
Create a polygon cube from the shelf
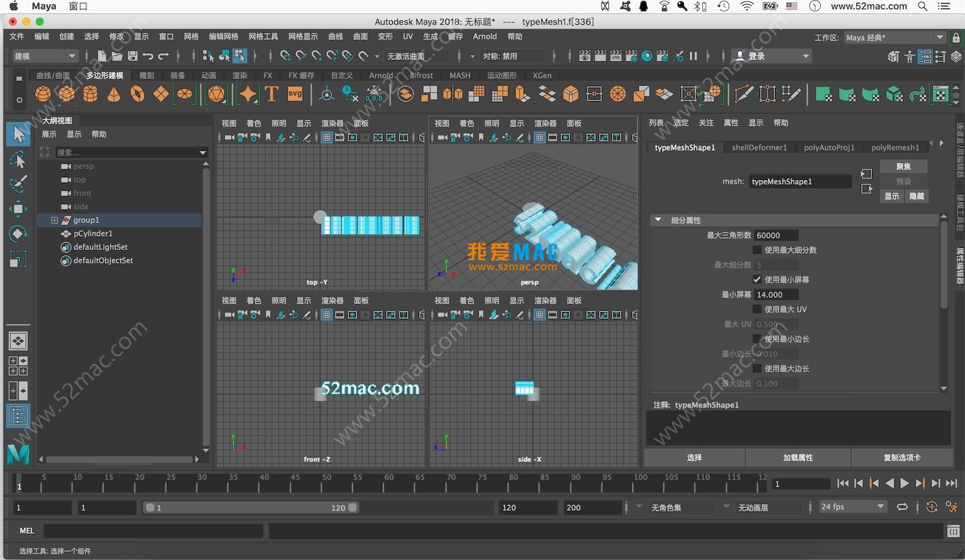[x=66, y=94]
